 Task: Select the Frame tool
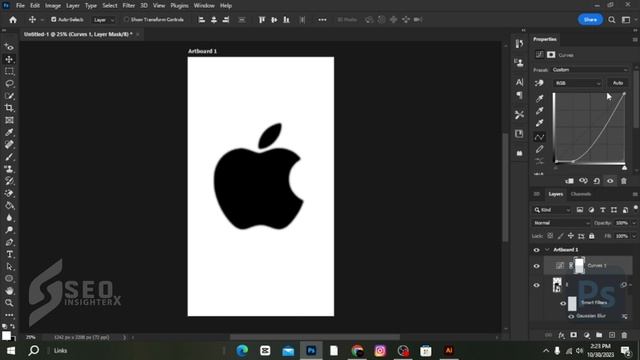[x=9, y=120]
